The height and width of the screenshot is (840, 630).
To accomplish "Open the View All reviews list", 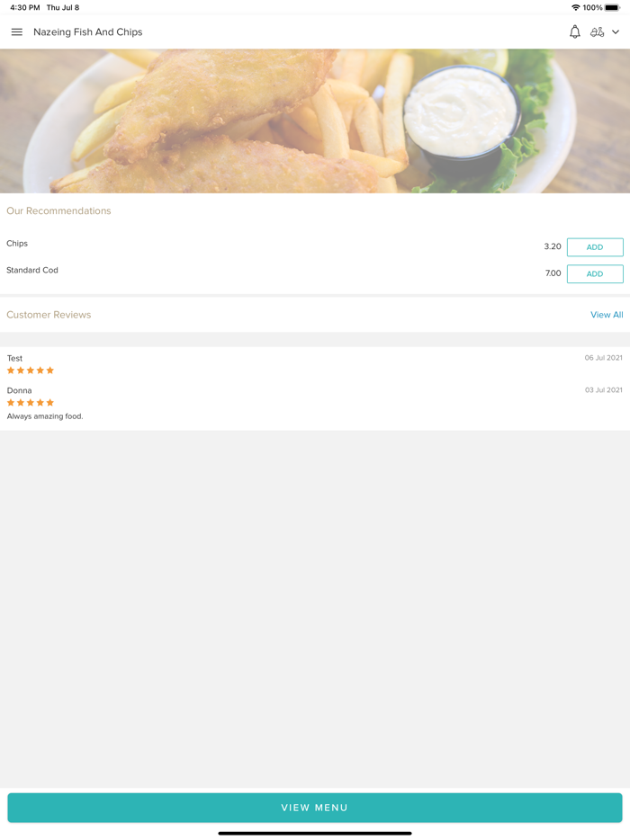I will (x=607, y=314).
